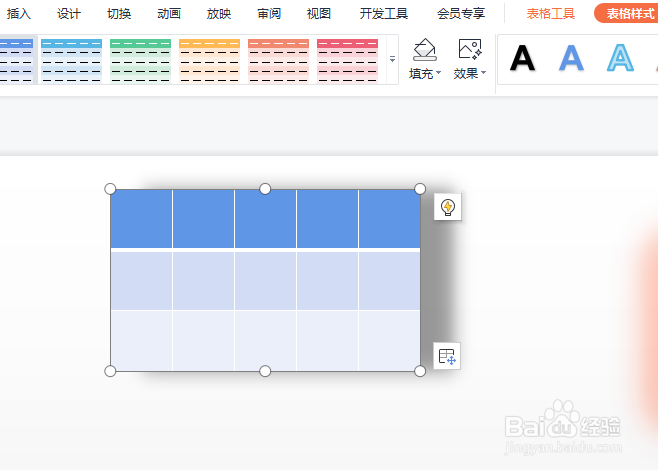Choose the green table style thumbnail
Viewport: 658px width, 470px height.
[140, 60]
